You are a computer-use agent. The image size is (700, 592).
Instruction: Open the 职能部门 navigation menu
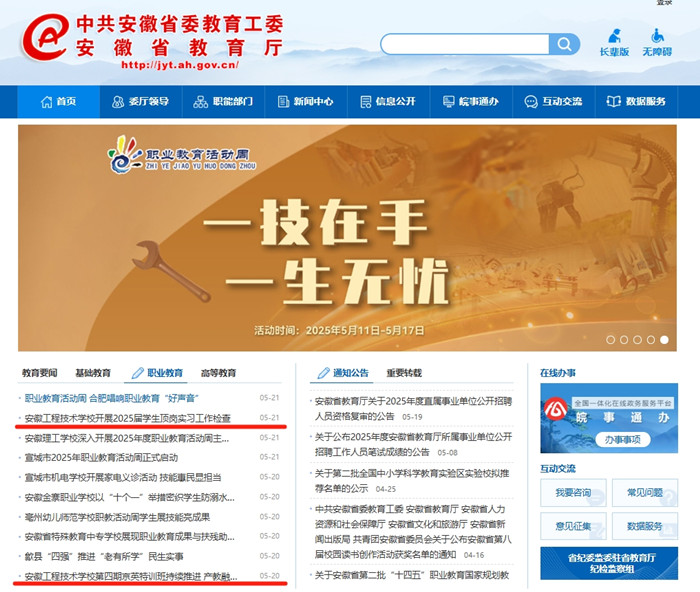[224, 102]
